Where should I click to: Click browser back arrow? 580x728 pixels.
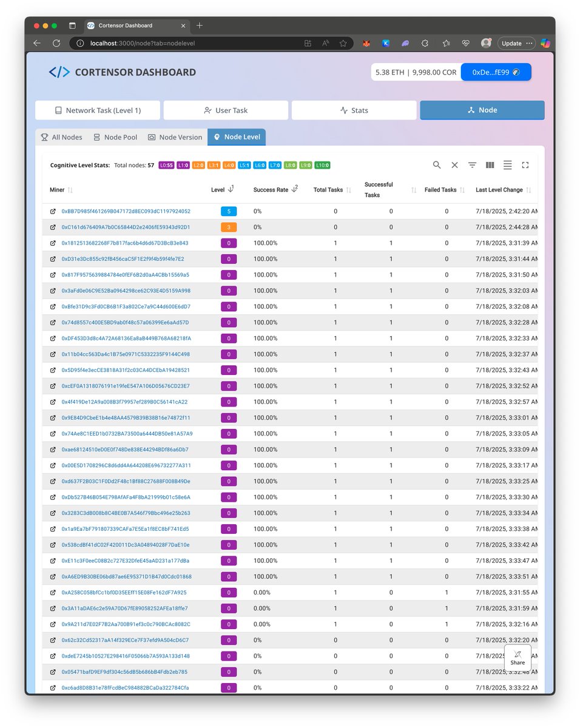pos(37,43)
